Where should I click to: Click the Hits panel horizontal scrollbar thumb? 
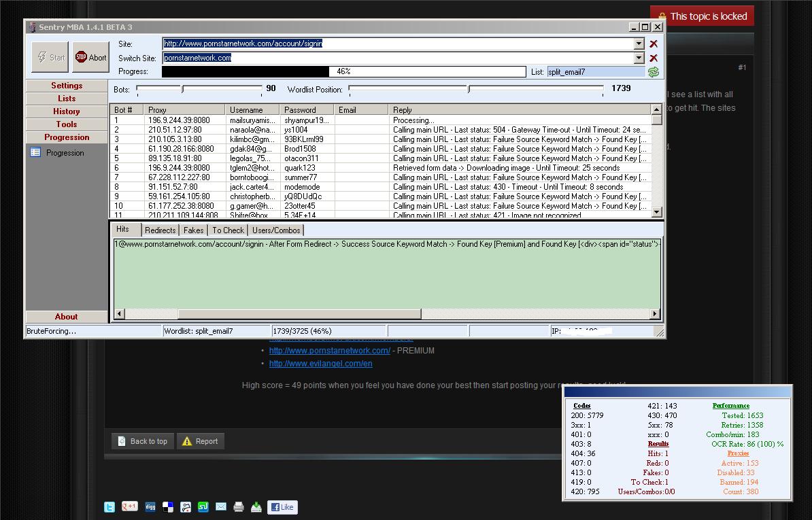click(x=299, y=313)
